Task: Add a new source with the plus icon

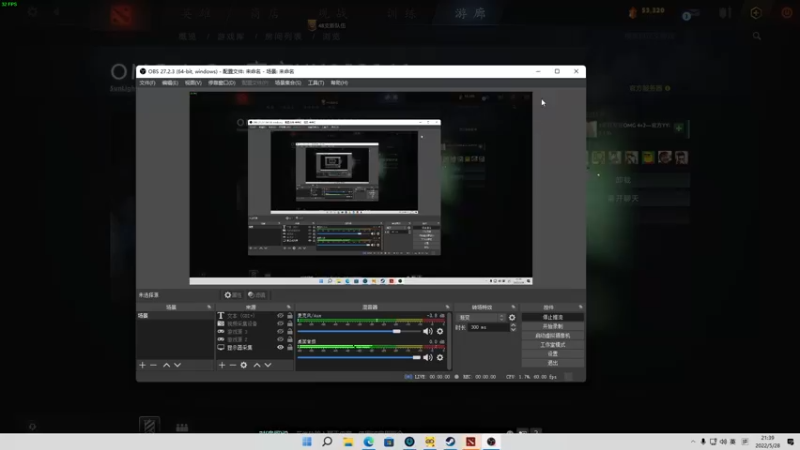Action: pyautogui.click(x=222, y=365)
